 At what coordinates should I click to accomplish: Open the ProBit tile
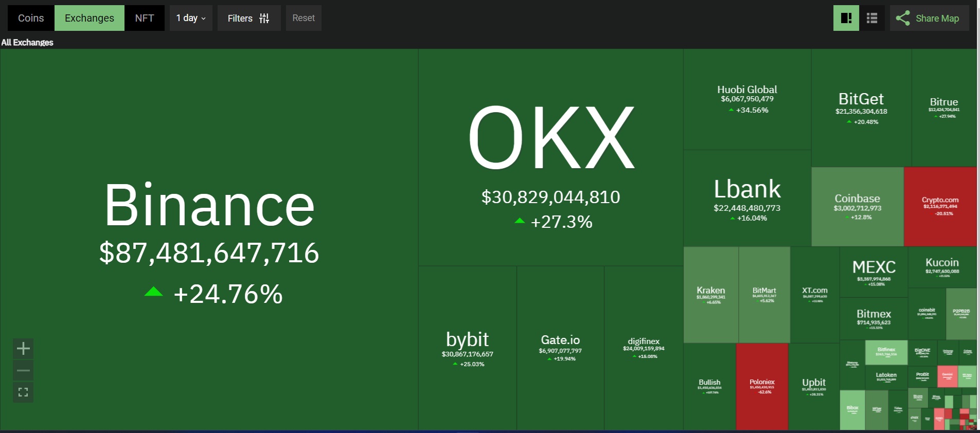coord(922,377)
